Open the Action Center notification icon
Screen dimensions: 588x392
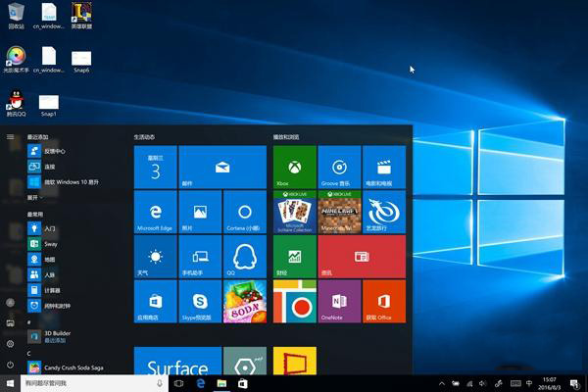pyautogui.click(x=573, y=383)
